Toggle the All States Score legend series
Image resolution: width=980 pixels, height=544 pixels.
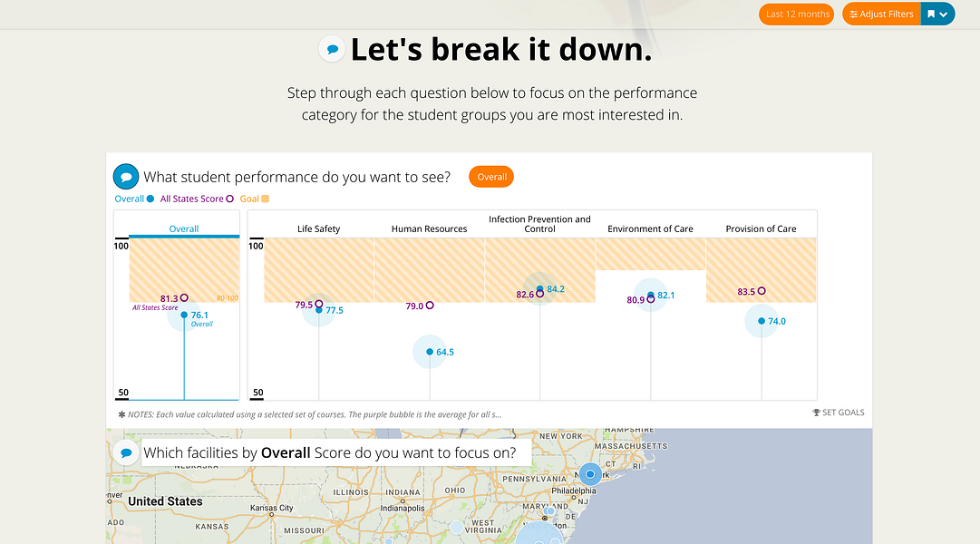(197, 199)
